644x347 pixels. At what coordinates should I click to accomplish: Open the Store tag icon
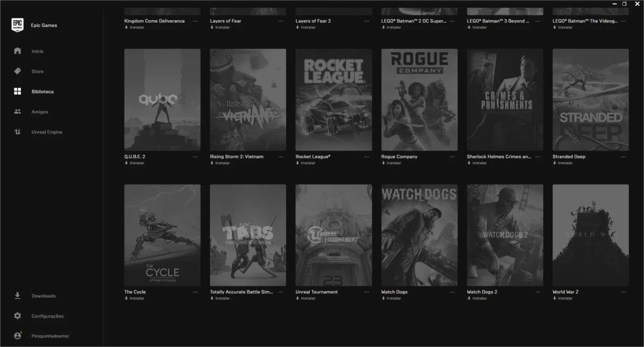17,71
